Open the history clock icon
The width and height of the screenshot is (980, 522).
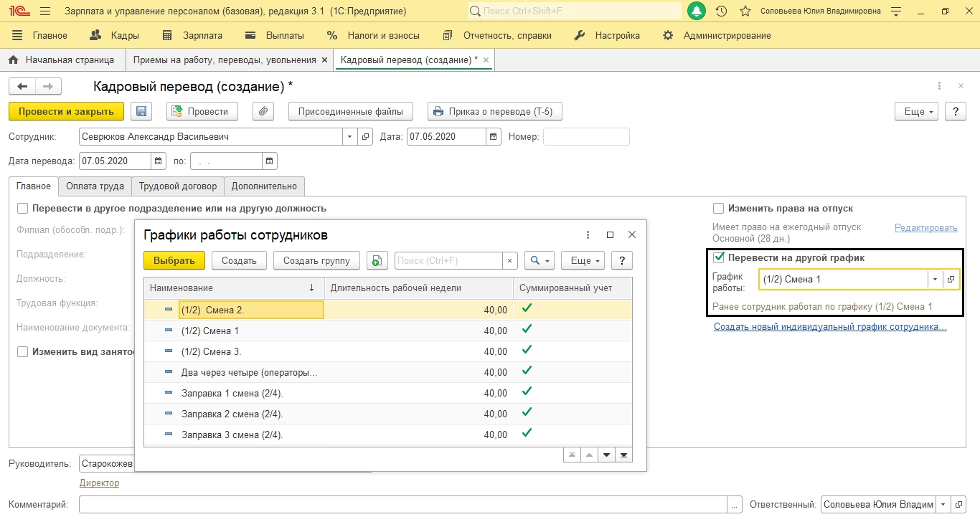[722, 11]
